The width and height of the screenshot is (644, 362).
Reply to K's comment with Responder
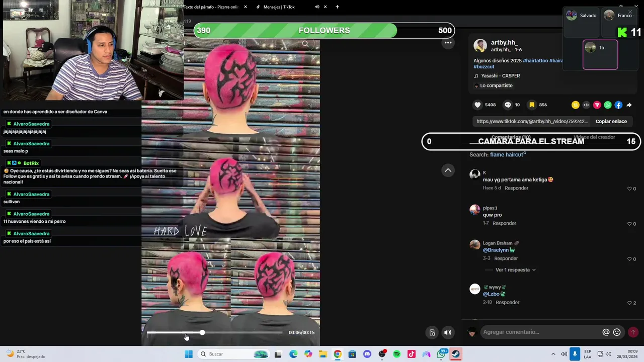coord(516,188)
